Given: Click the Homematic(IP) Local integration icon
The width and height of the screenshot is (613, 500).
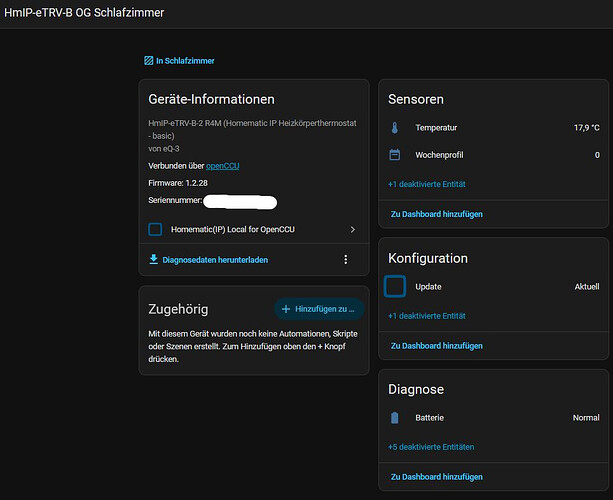Looking at the screenshot, I should 155,229.
